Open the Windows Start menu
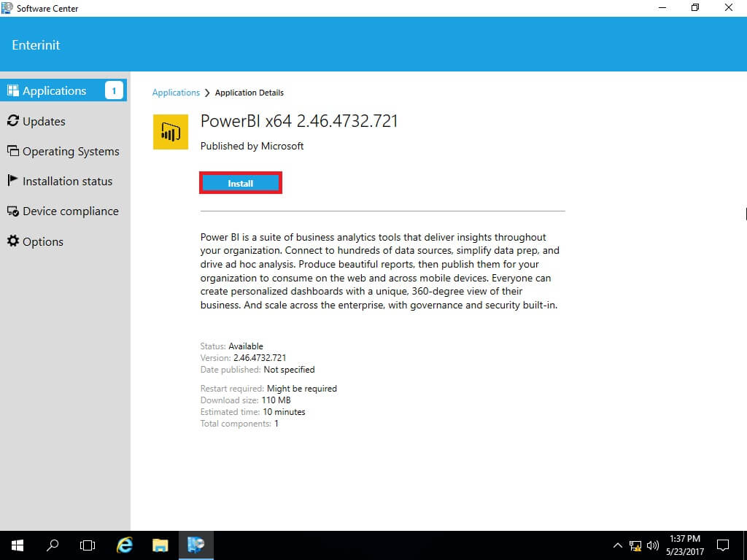Viewport: 747px width, 560px height. [18, 545]
